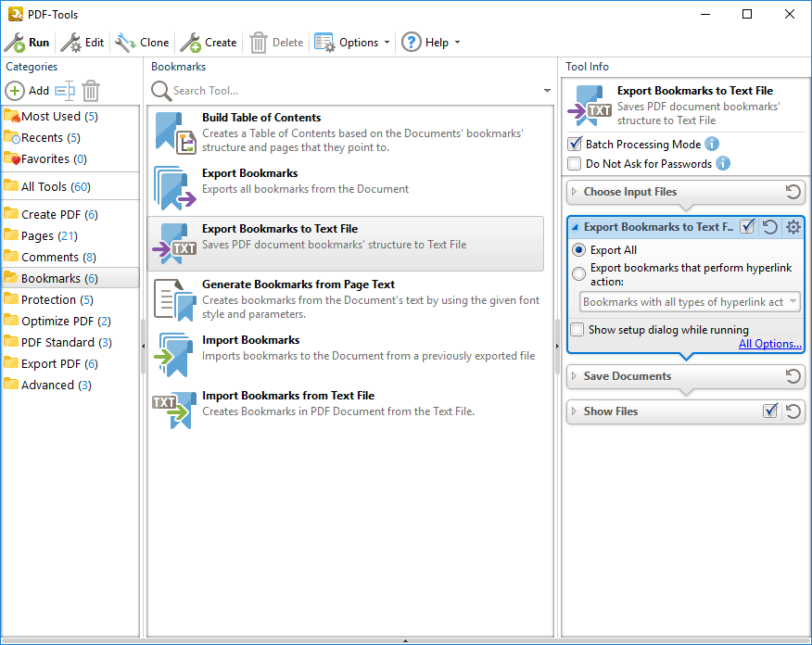Click the Run toolbar icon
Viewport: 812px width, 645px height.
pos(16,43)
